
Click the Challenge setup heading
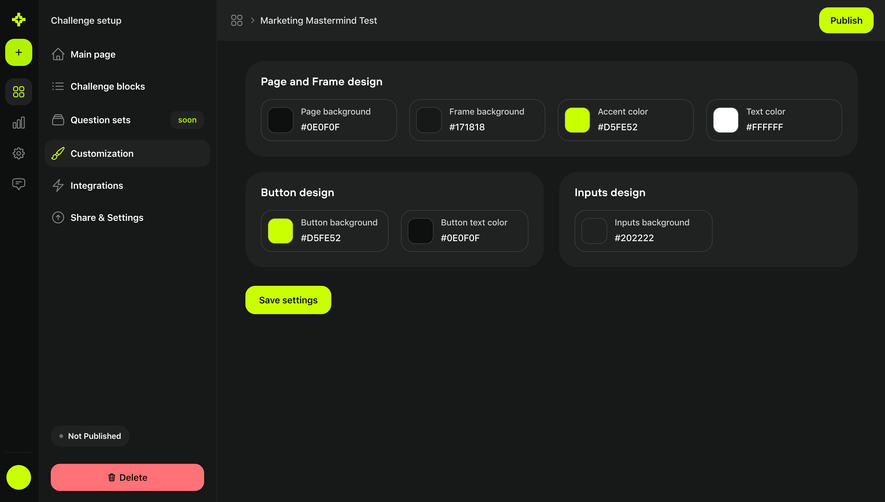coord(86,20)
